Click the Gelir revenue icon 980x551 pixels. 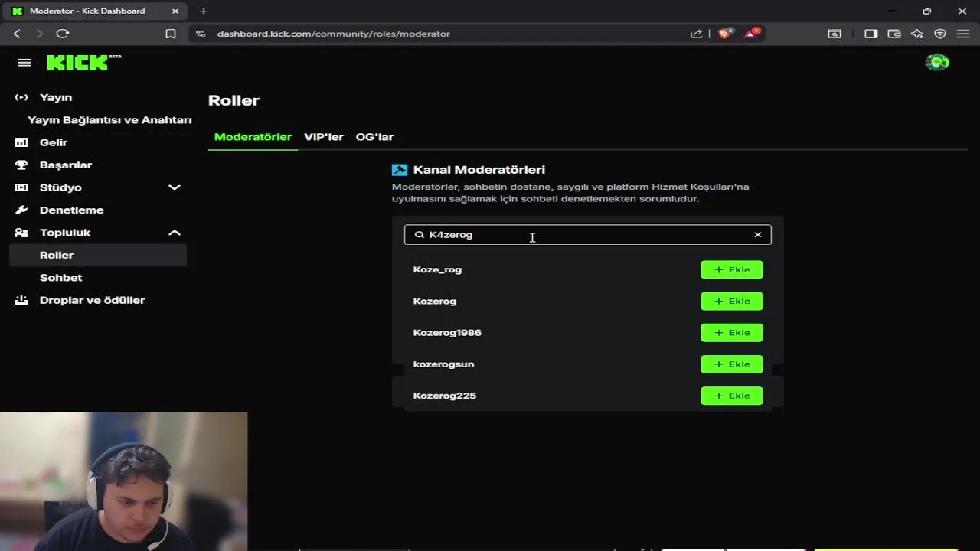pos(21,142)
